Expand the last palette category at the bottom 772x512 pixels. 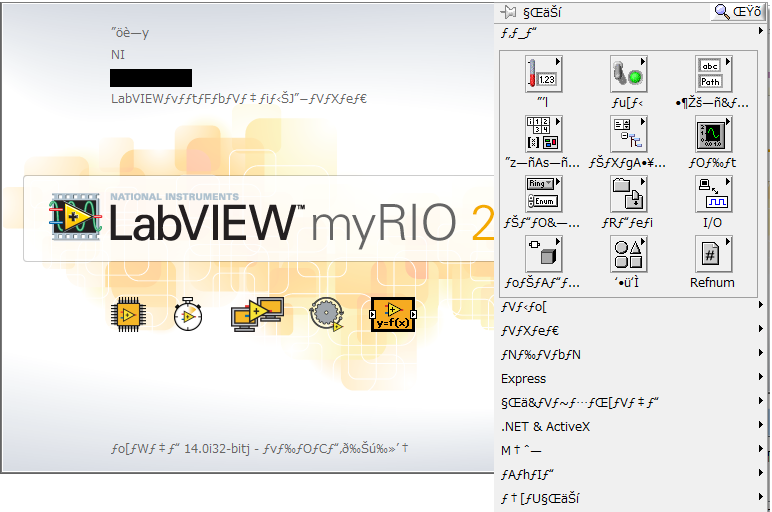[632, 498]
